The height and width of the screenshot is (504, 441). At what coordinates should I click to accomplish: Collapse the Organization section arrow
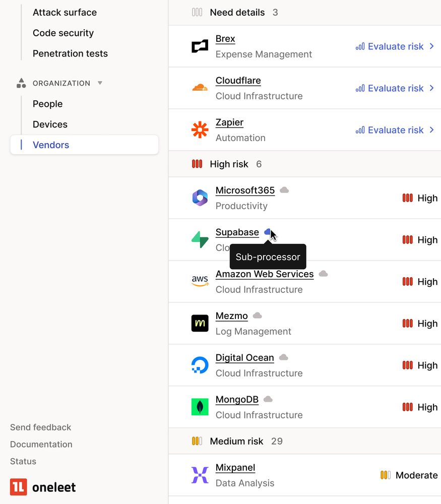click(x=100, y=83)
